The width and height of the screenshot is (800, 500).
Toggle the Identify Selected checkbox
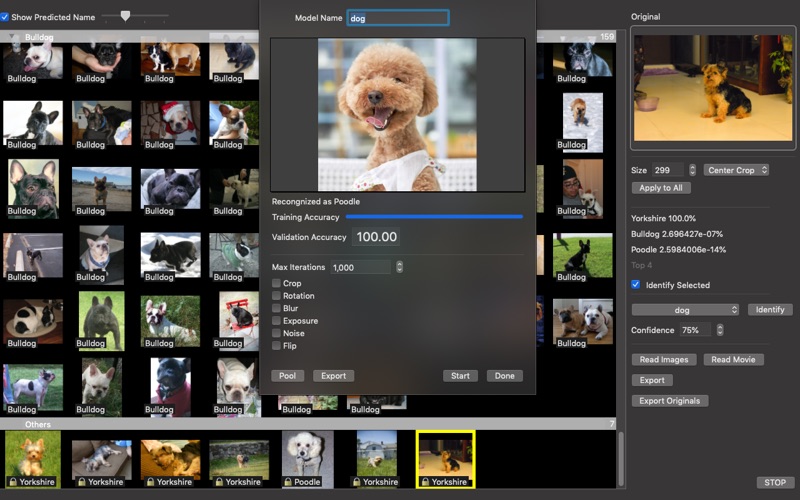pos(636,285)
